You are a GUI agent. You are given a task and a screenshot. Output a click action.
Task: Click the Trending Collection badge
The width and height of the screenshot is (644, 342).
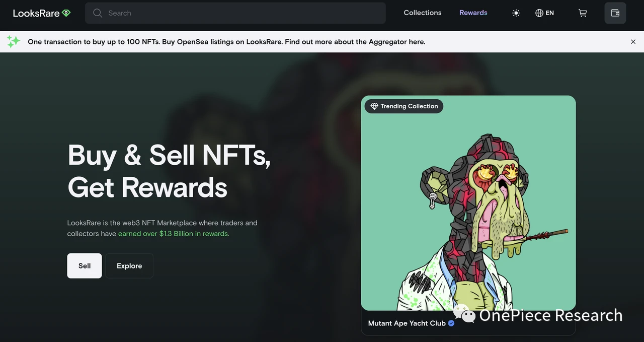click(x=404, y=106)
